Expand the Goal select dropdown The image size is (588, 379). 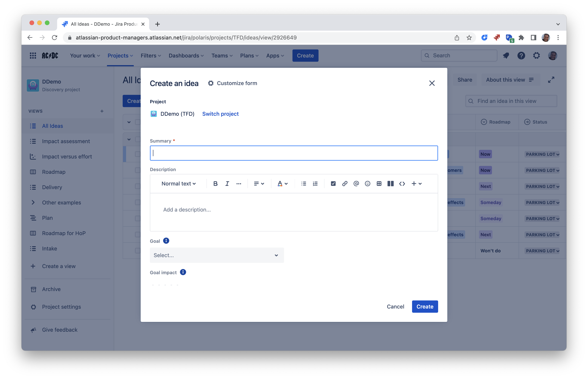tap(217, 255)
